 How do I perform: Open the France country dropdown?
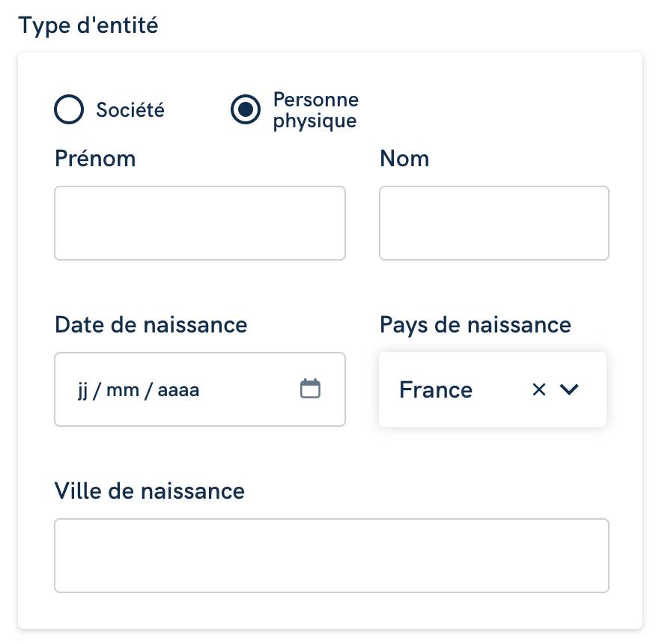pos(493,389)
